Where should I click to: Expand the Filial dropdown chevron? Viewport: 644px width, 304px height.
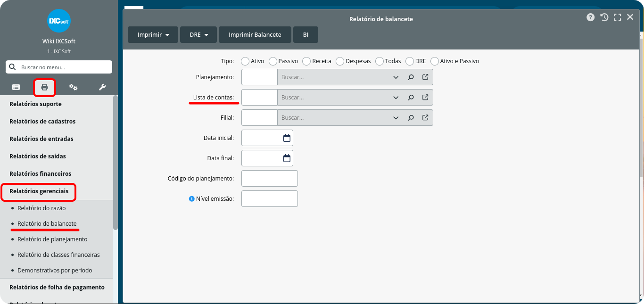tap(396, 118)
